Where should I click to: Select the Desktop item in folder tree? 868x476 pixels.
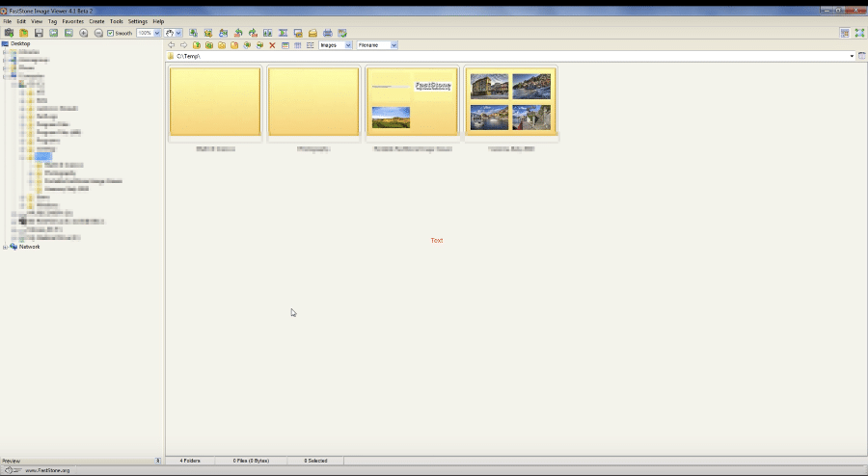coord(20,43)
